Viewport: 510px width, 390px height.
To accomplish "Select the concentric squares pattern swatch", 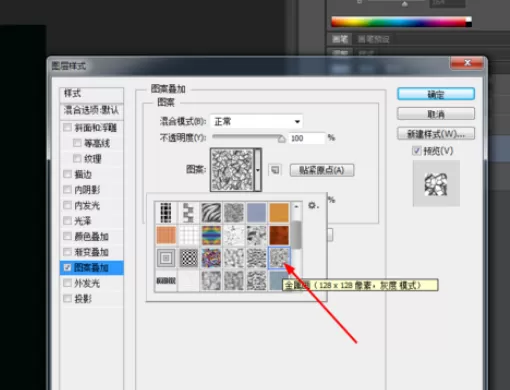I will [x=166, y=258].
